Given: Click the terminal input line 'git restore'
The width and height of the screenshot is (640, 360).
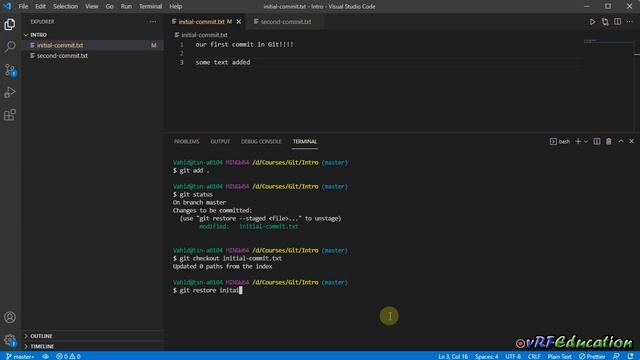Looking at the screenshot, I should [x=207, y=290].
